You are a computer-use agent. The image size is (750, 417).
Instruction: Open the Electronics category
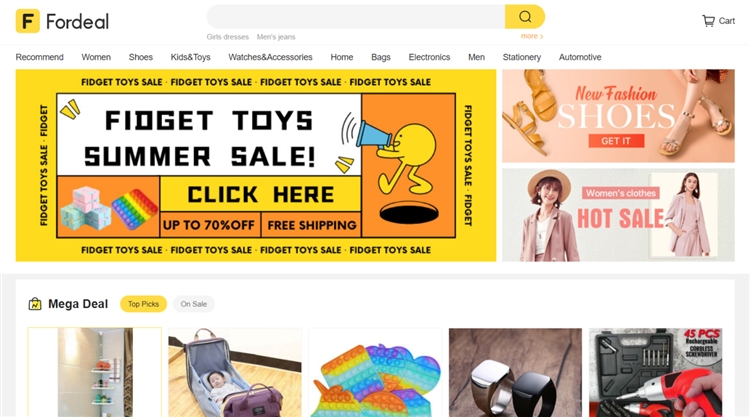pyautogui.click(x=429, y=57)
